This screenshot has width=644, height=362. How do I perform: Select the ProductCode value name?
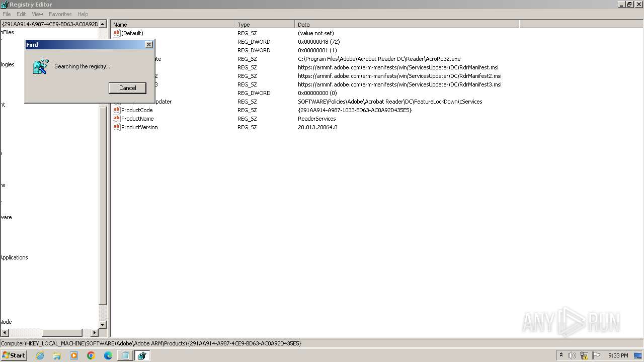click(x=137, y=110)
